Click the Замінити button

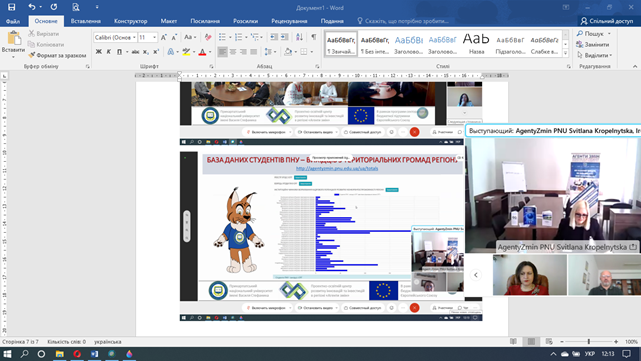pos(592,45)
